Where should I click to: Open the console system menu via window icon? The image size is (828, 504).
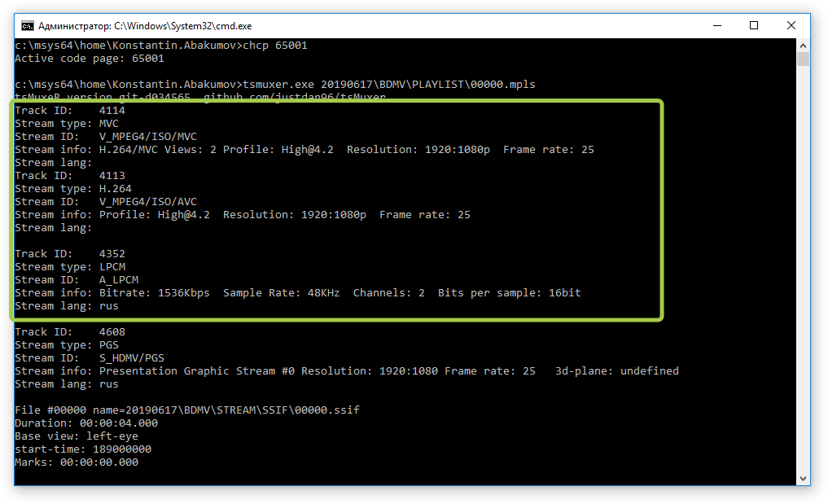(x=27, y=25)
